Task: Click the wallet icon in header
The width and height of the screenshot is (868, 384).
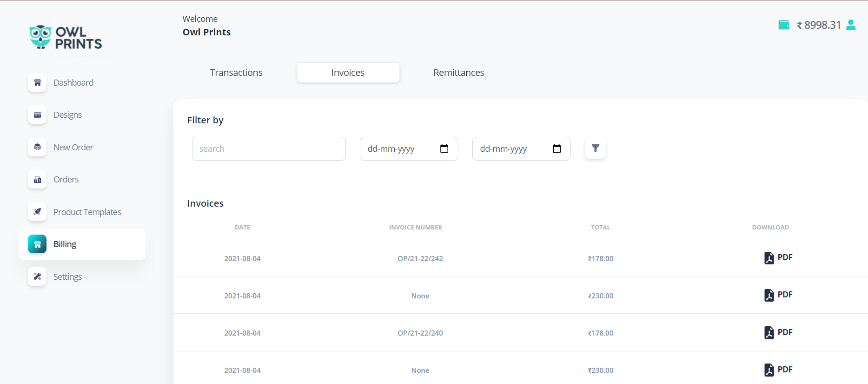Action: pyautogui.click(x=784, y=25)
